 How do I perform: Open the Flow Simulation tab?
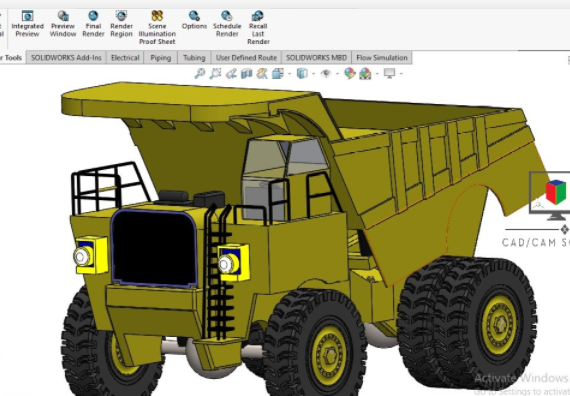[x=382, y=57]
